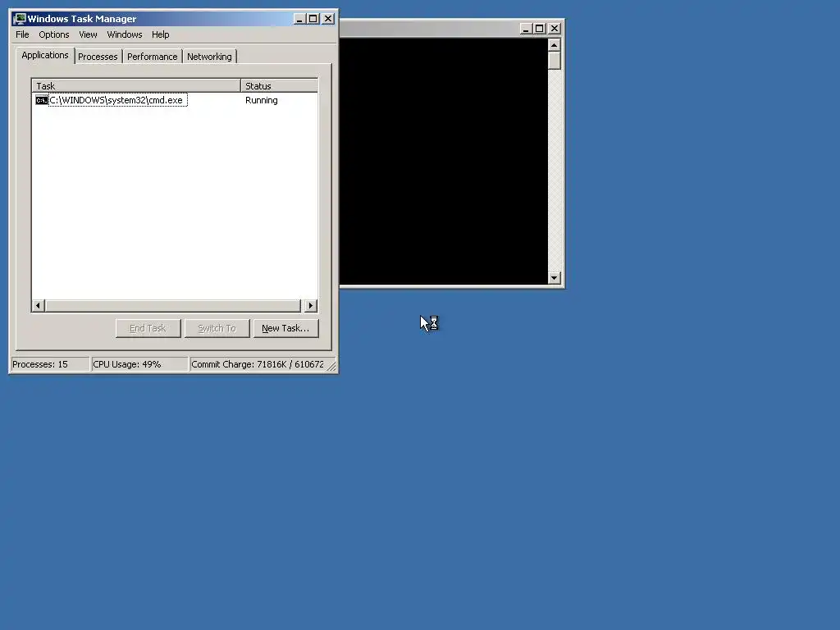Open the Options menu

[x=53, y=34]
